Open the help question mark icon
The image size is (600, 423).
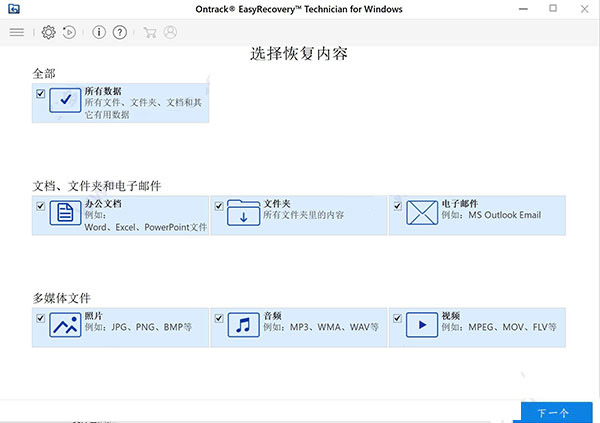120,32
